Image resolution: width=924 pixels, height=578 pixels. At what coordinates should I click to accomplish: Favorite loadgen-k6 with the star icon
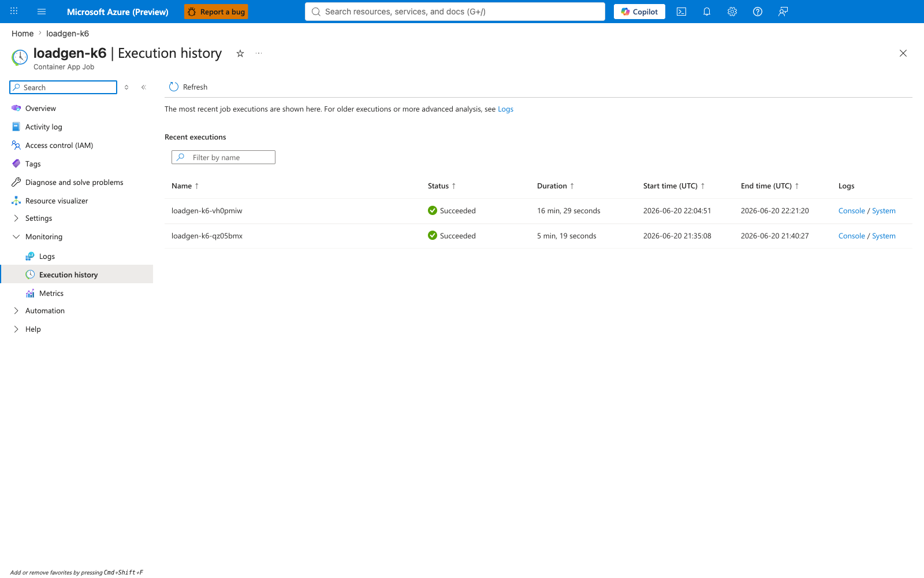tap(240, 53)
